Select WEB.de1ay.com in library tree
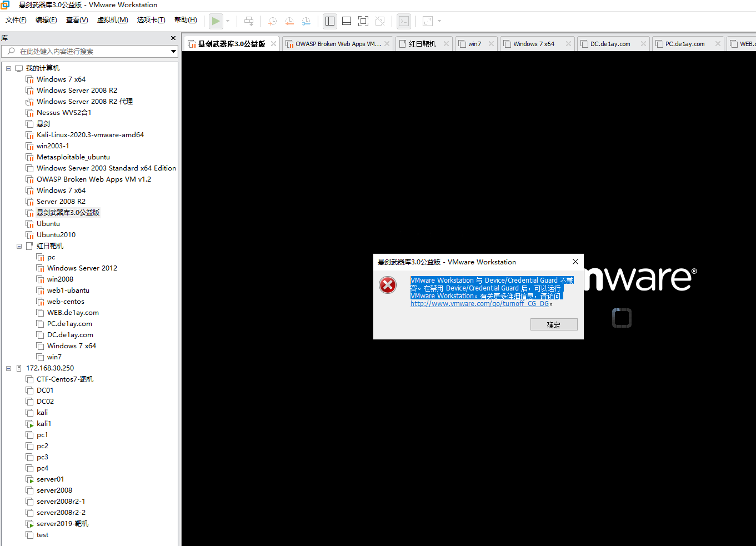Image resolution: width=756 pixels, height=546 pixels. point(73,313)
